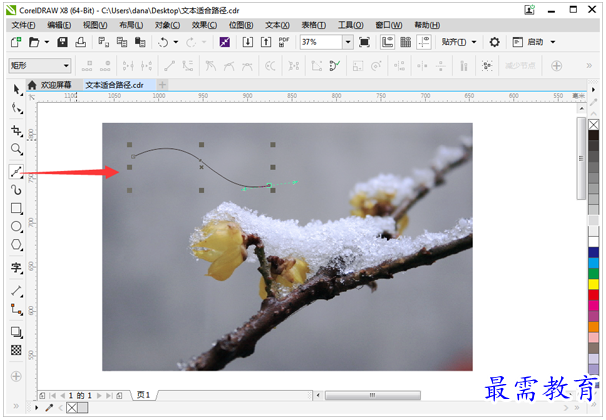This screenshot has height=420, width=606.
Task: Select the Freehand curve tool
Action: pos(16,171)
